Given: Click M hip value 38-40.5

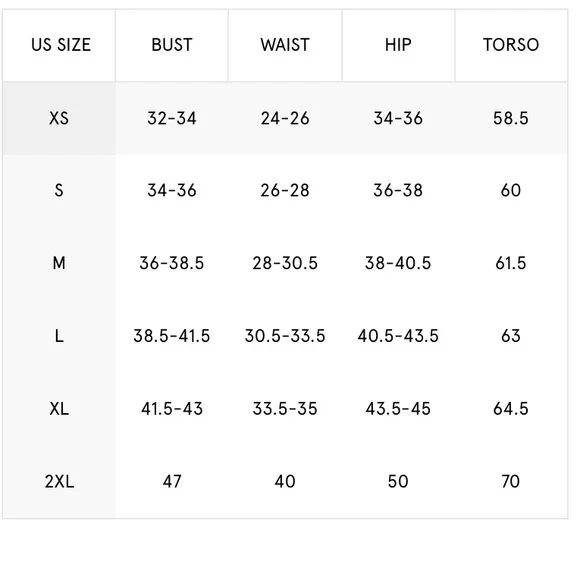Looking at the screenshot, I should (398, 263).
